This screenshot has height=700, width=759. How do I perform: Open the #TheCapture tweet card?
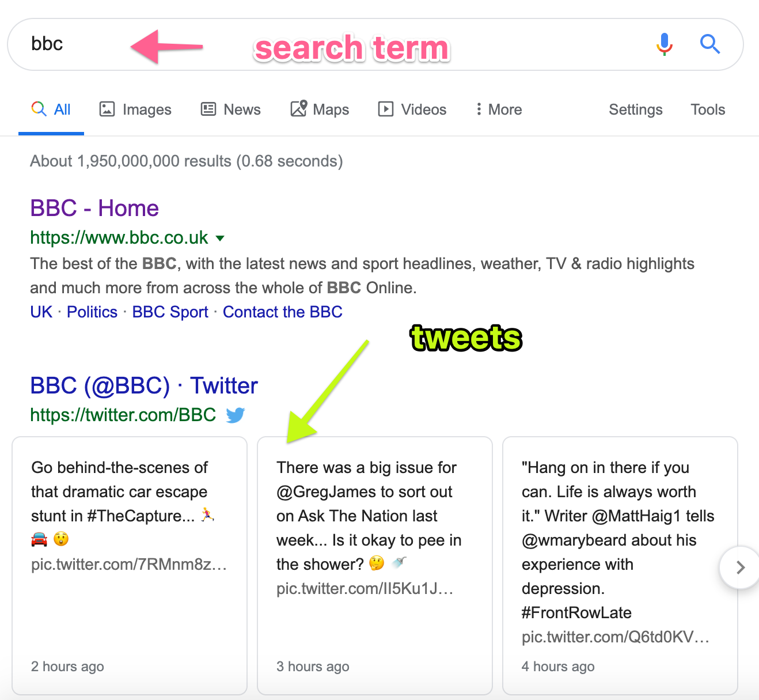point(130,566)
